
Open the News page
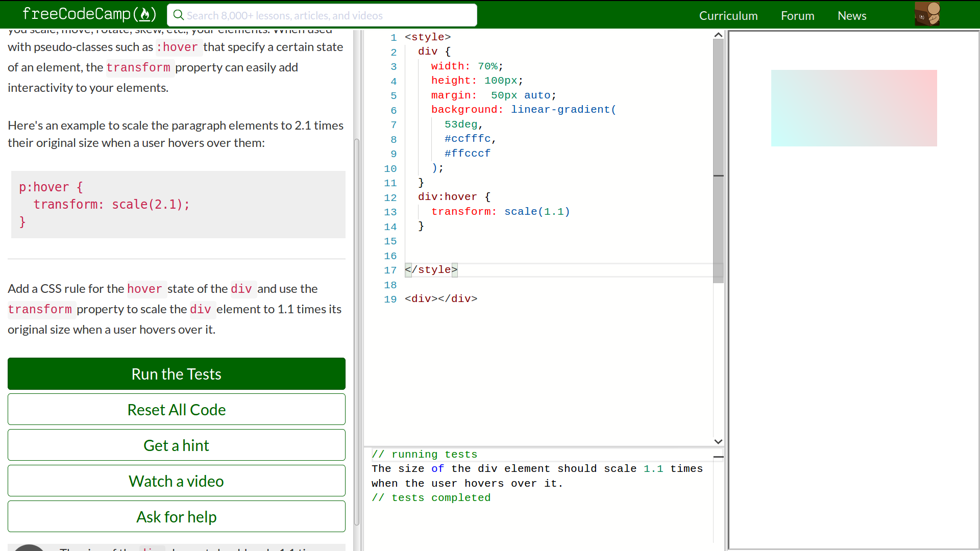point(851,16)
